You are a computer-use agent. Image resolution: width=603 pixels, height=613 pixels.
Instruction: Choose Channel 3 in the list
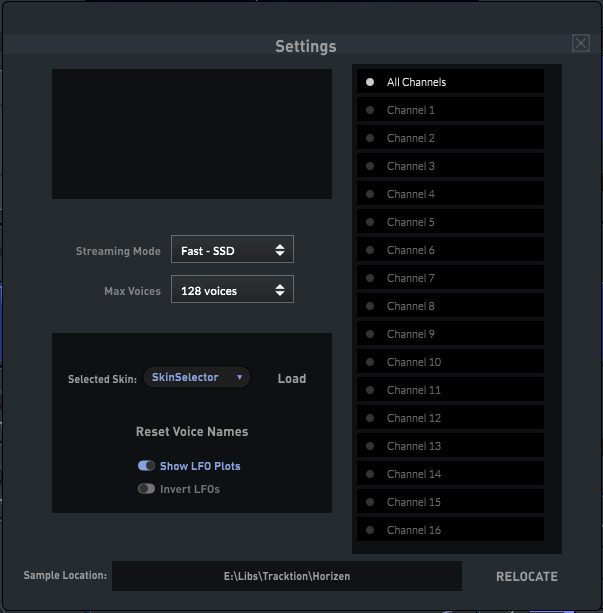pyautogui.click(x=450, y=165)
